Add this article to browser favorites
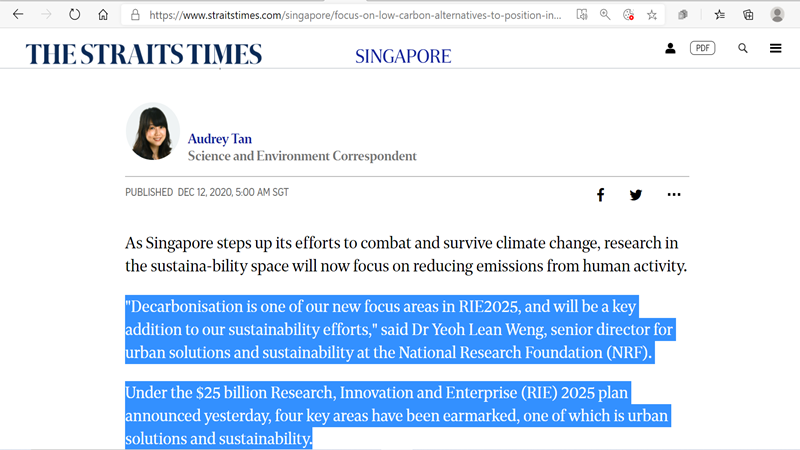Screen dimensions: 800x450 tap(652, 15)
